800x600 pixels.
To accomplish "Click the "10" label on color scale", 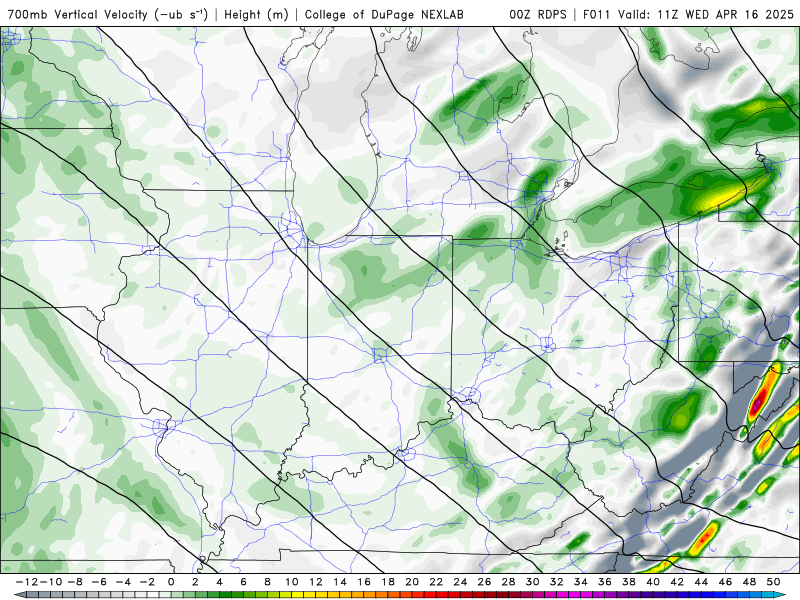I will click(x=291, y=582).
